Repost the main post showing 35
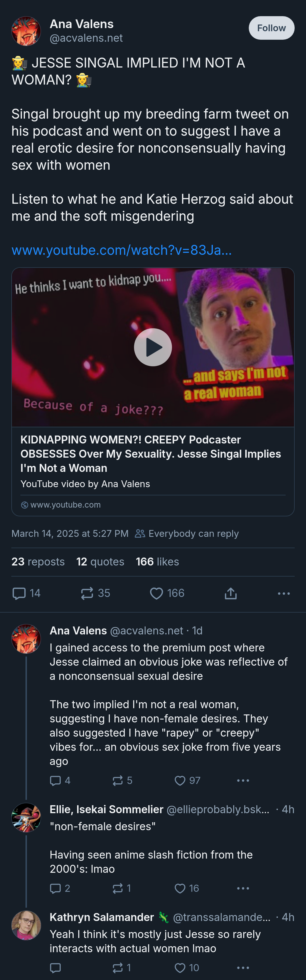The height and width of the screenshot is (980, 306). pyautogui.click(x=95, y=593)
